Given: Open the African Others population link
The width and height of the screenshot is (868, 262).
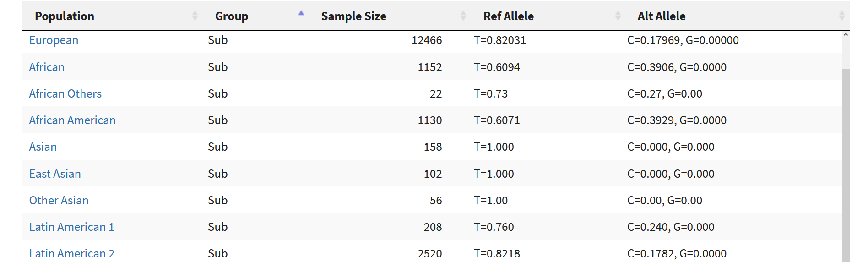Looking at the screenshot, I should (65, 93).
